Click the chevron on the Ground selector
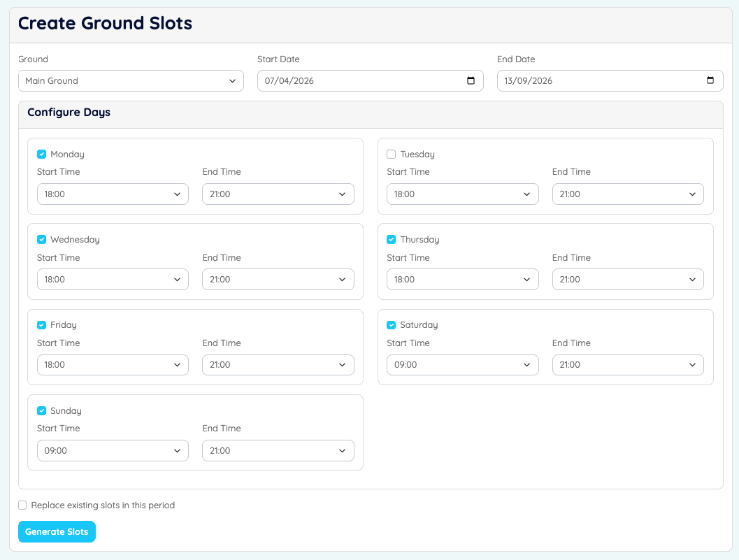739x560 pixels. (x=233, y=81)
